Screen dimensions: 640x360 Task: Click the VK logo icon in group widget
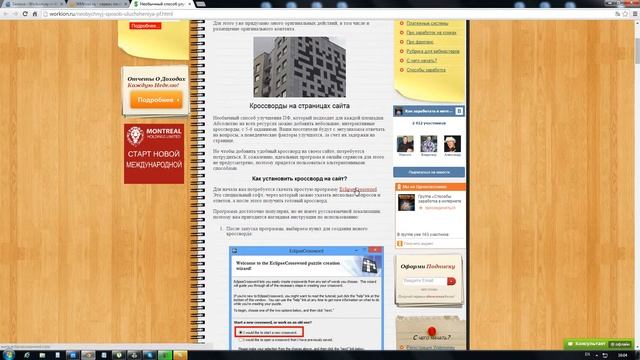[x=459, y=111]
